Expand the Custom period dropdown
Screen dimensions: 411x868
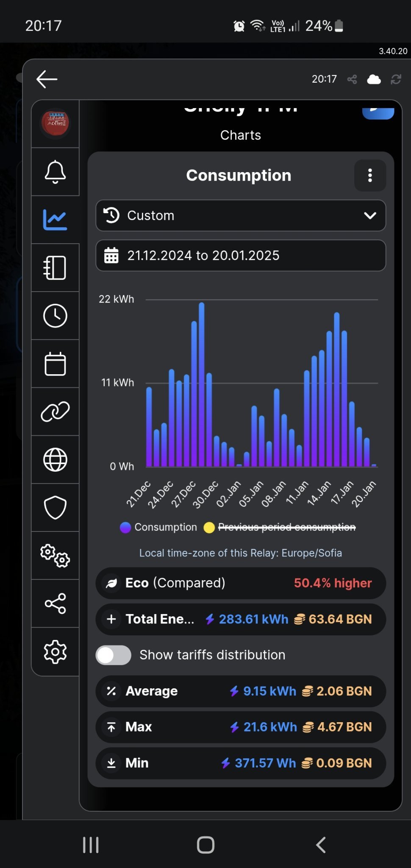click(x=241, y=215)
